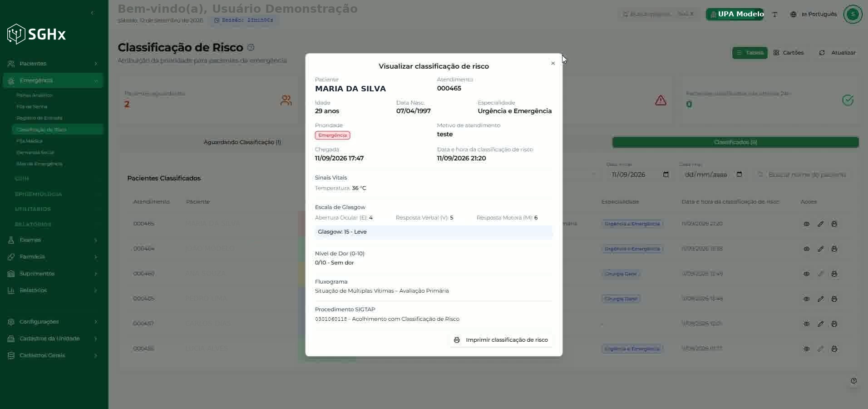868x409 pixels.
Task: Click the help button at bottom right
Action: pyautogui.click(x=853, y=381)
